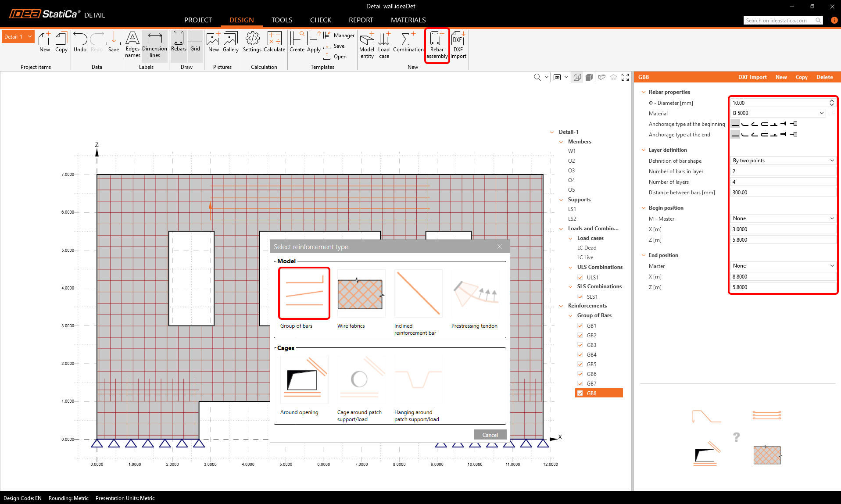The width and height of the screenshot is (841, 504).
Task: Open the REPORT tab
Action: point(361,20)
